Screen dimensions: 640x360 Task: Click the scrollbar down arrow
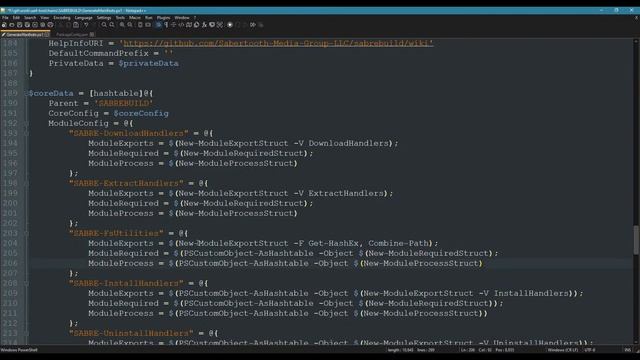click(636, 342)
